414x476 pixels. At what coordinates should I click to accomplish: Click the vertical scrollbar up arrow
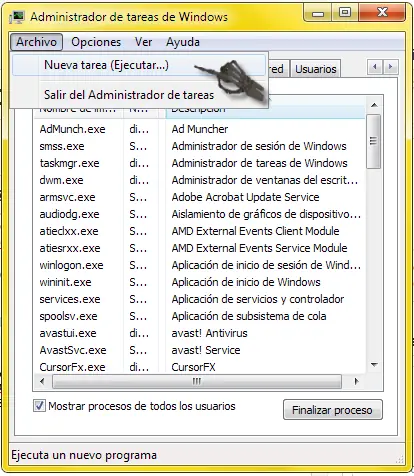click(374, 105)
